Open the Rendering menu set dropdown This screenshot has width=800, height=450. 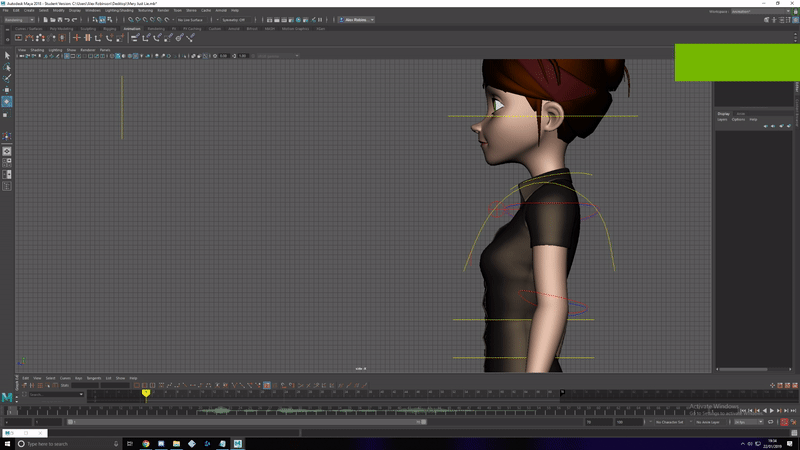pyautogui.click(x=19, y=19)
